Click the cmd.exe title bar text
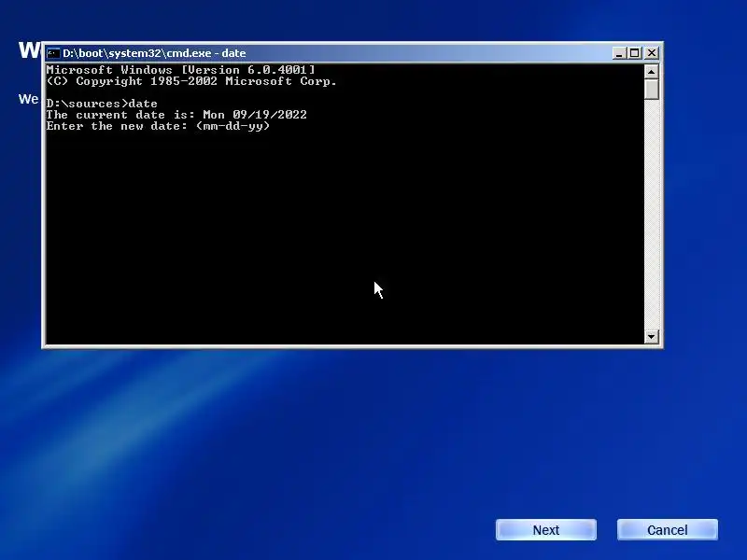Screen dimensions: 747x560 (x=154, y=53)
